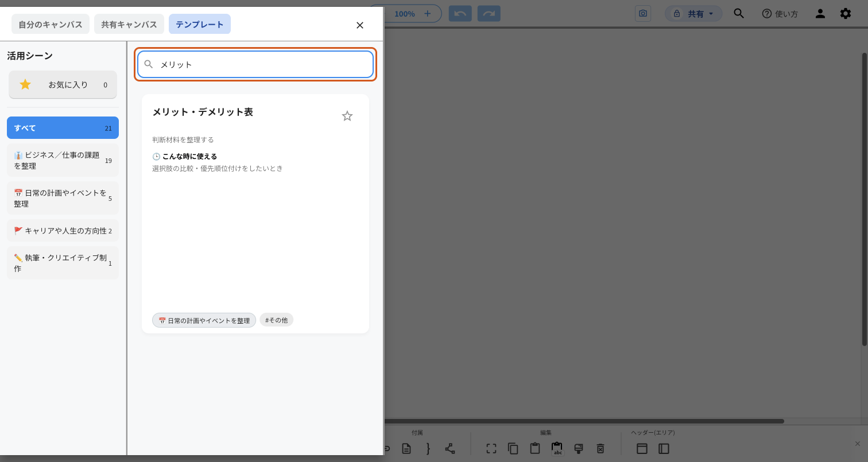
Task: Click the curly brace icon in 付属 group
Action: pos(428,449)
